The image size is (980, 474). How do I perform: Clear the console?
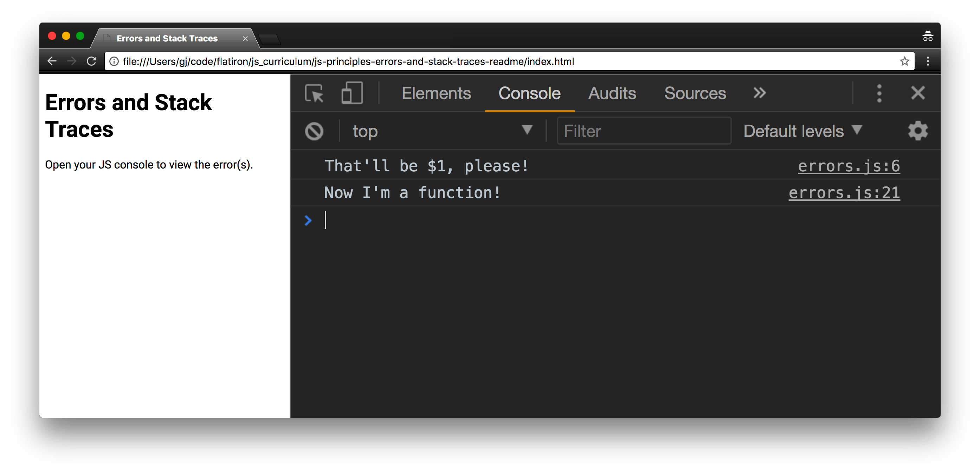(314, 131)
